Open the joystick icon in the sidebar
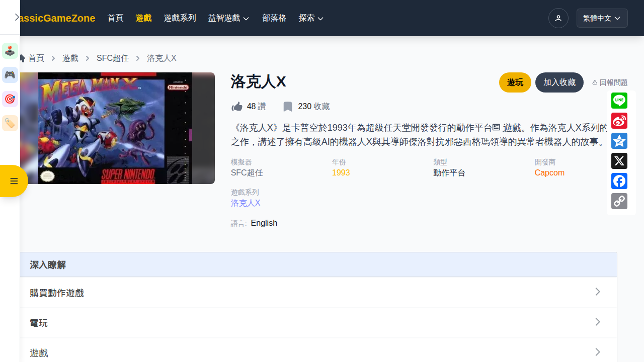 click(x=10, y=51)
